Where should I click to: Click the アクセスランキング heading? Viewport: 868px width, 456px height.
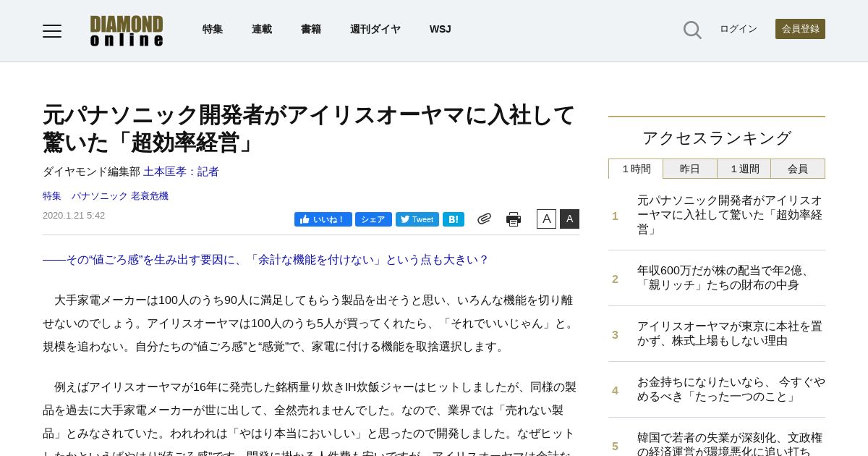[717, 138]
